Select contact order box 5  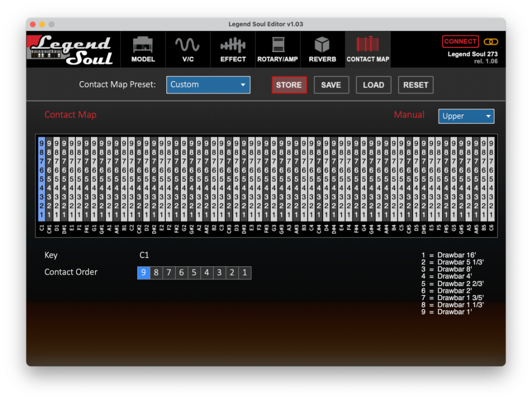[x=194, y=273]
